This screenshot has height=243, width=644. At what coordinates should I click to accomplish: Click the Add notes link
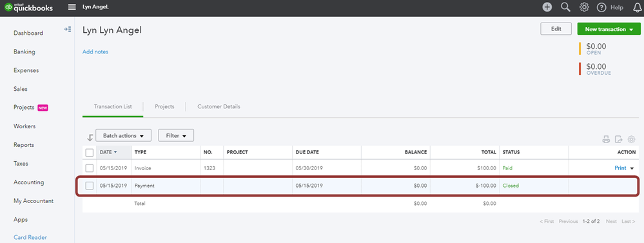pos(95,52)
